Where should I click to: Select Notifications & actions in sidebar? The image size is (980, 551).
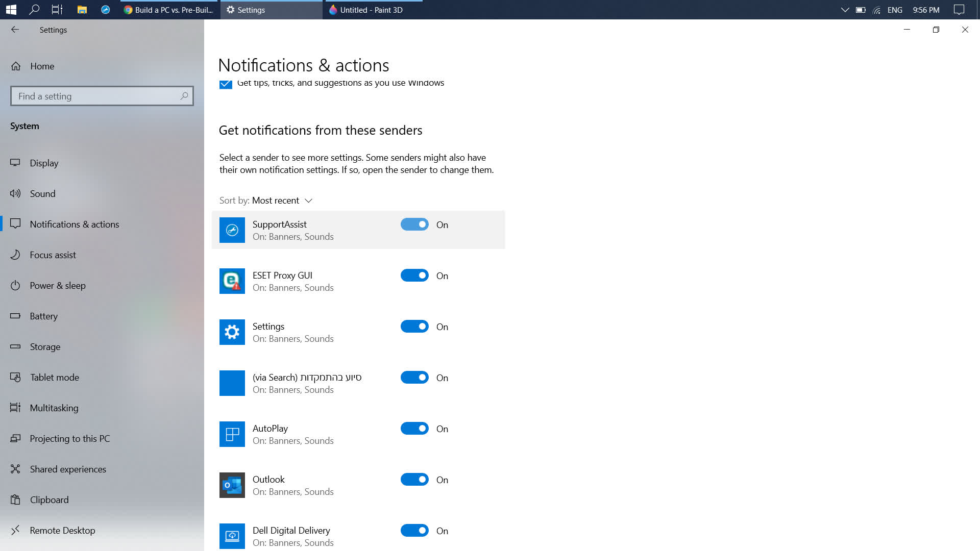(x=102, y=224)
